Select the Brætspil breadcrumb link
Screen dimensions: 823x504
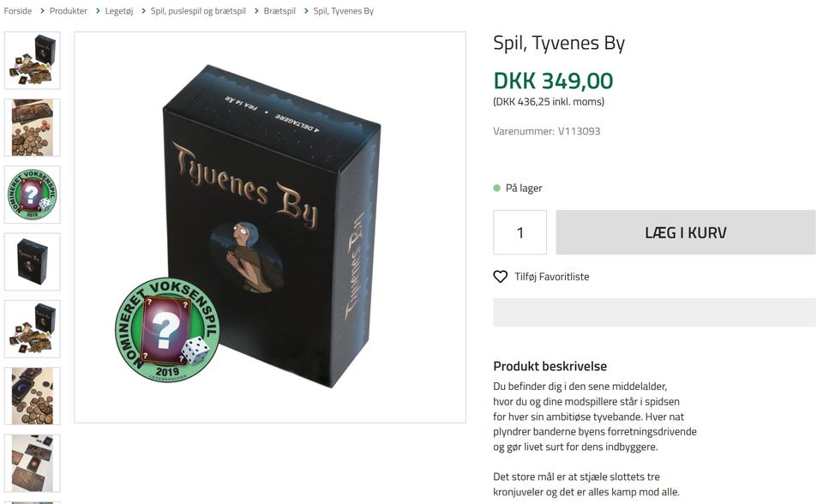(x=279, y=11)
